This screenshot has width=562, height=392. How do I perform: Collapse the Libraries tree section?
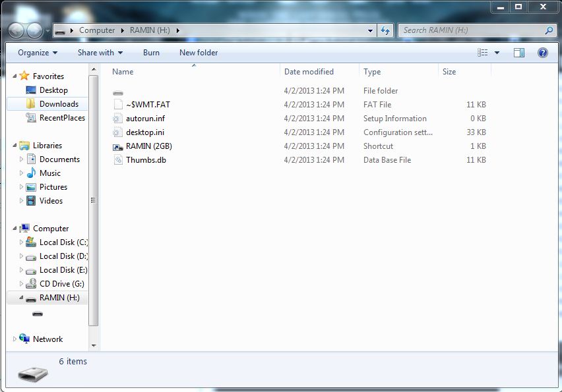(15, 146)
